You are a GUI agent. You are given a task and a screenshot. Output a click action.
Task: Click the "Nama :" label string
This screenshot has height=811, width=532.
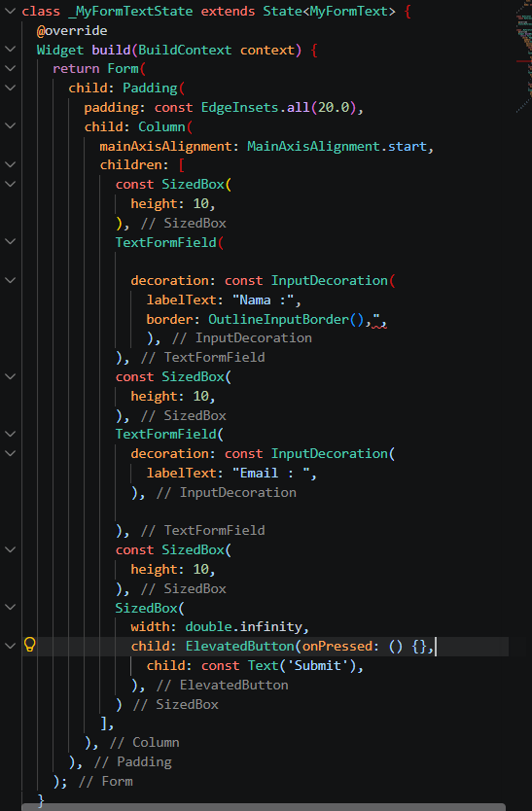click(x=264, y=300)
